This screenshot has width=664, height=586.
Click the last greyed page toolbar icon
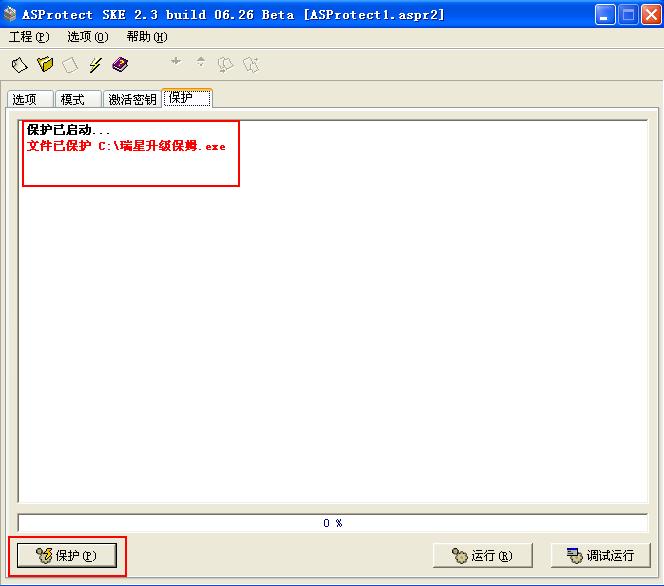[x=251, y=65]
